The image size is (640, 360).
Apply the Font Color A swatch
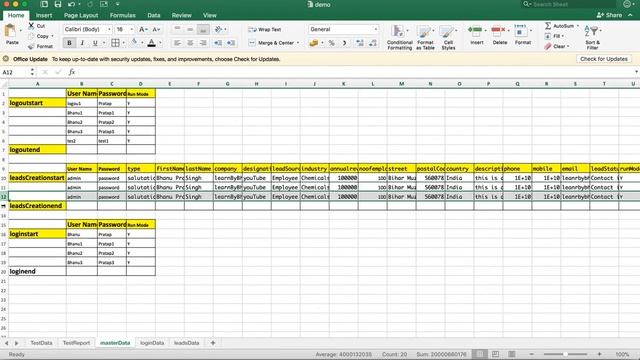[x=151, y=43]
